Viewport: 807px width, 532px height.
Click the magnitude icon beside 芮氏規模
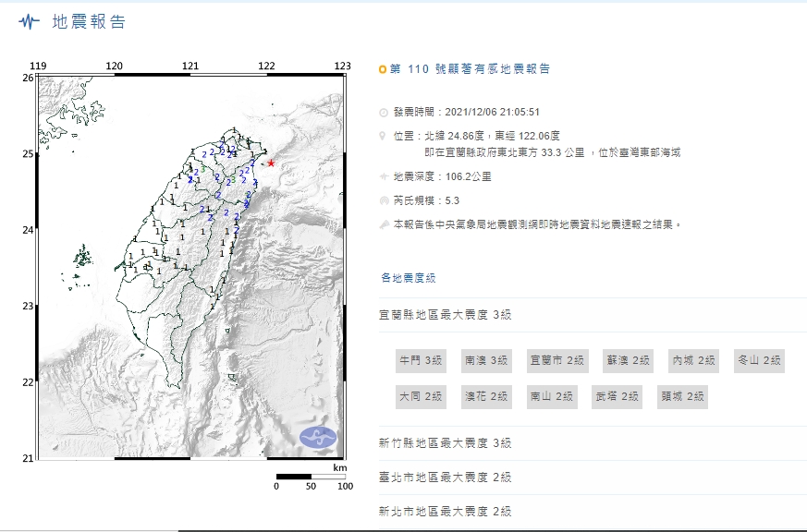click(x=384, y=200)
